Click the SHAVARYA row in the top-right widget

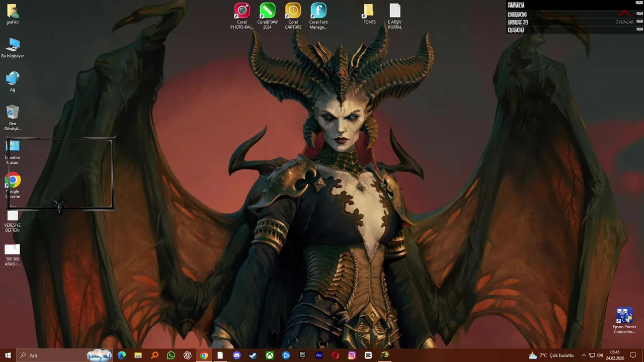[x=575, y=5]
